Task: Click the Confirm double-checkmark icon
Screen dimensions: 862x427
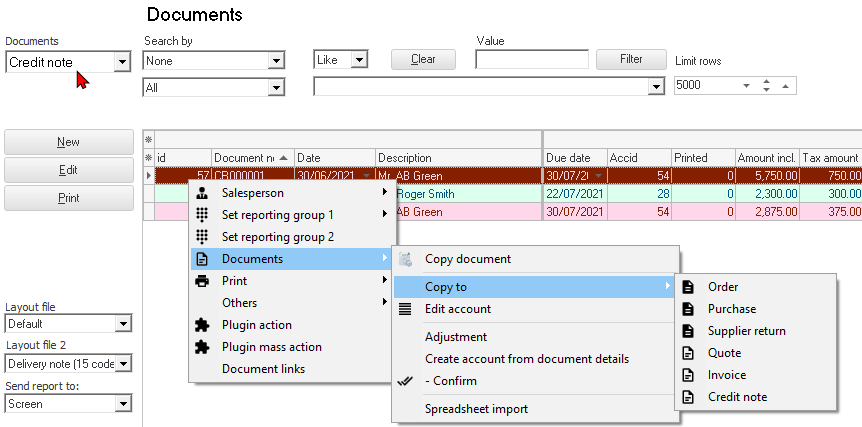Action: tap(405, 381)
